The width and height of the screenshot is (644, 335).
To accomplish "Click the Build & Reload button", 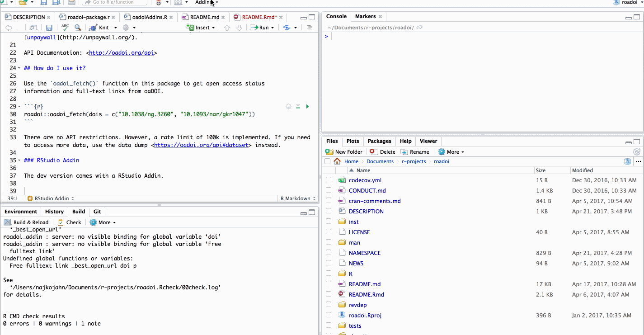I will pyautogui.click(x=26, y=222).
